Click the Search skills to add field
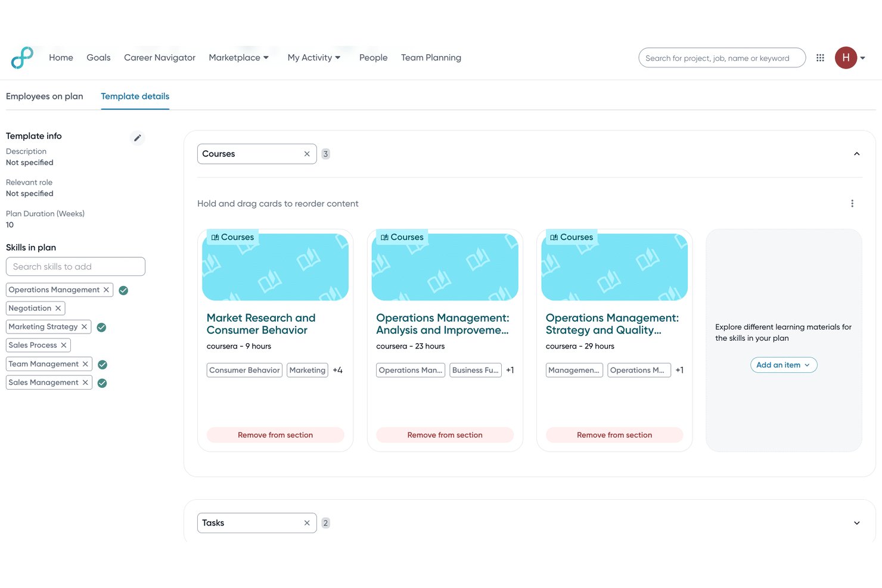 [76, 266]
